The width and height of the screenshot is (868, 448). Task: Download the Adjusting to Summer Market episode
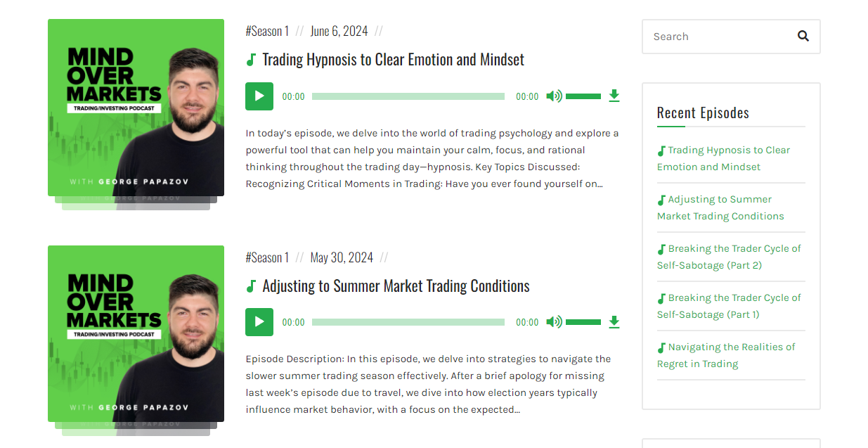614,321
